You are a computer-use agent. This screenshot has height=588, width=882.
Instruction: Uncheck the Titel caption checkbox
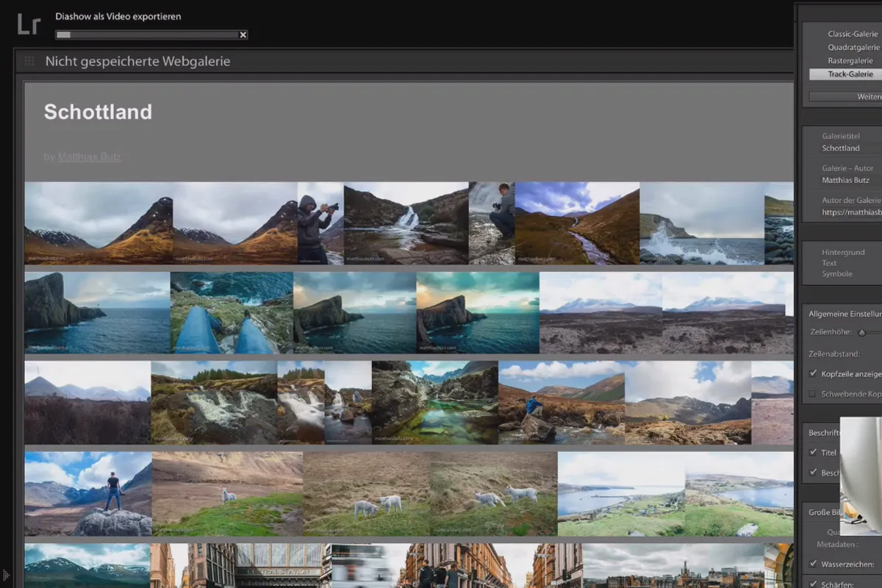(813, 452)
